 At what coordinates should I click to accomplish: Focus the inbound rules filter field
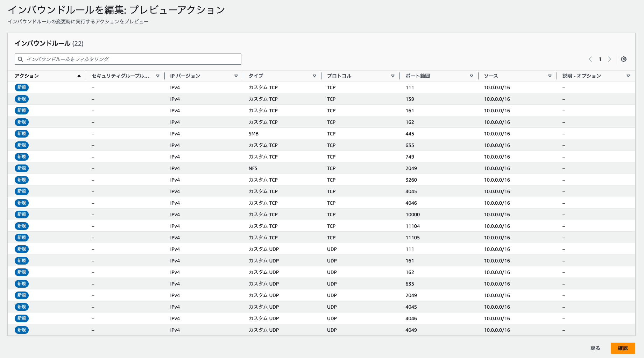[x=128, y=59]
